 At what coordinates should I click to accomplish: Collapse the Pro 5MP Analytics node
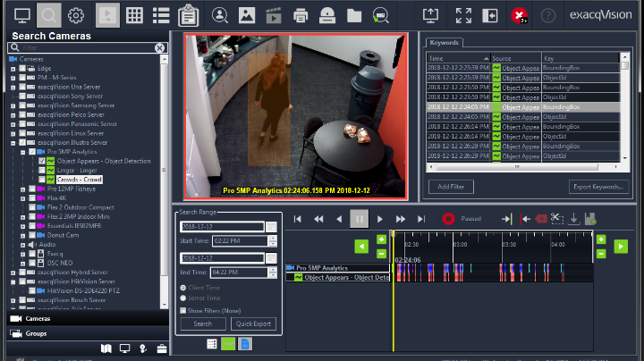click(23, 152)
